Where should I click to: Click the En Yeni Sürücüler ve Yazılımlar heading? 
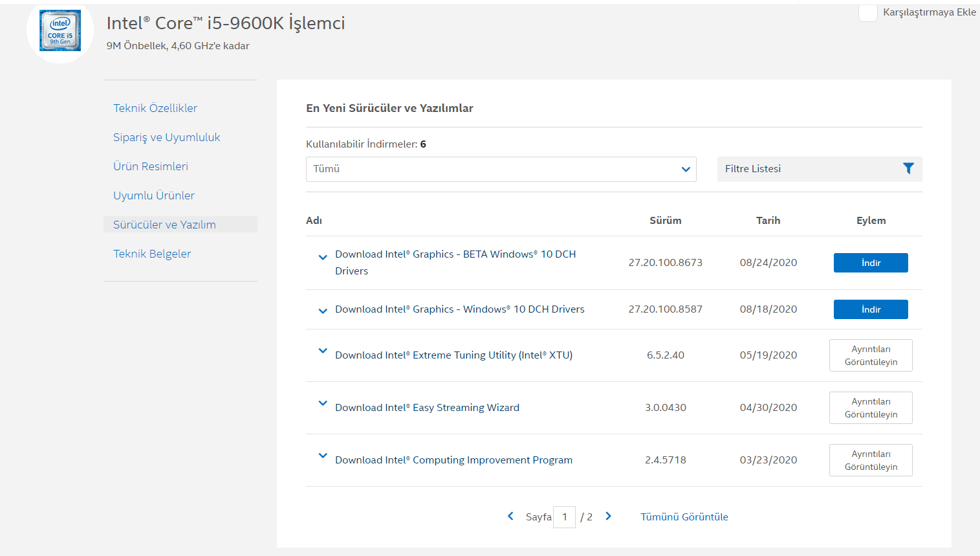[x=389, y=108]
